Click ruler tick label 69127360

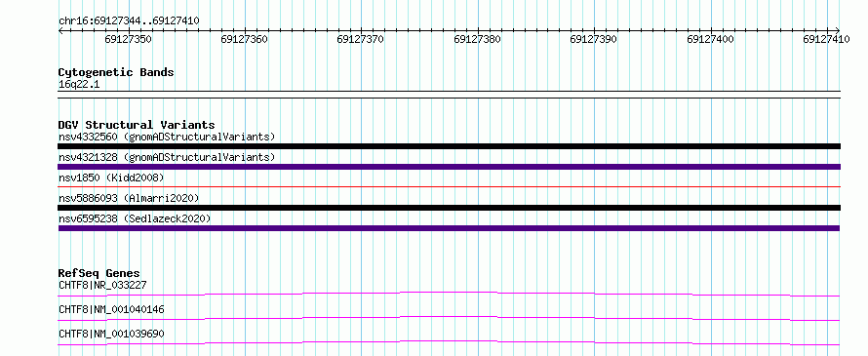tap(244, 39)
